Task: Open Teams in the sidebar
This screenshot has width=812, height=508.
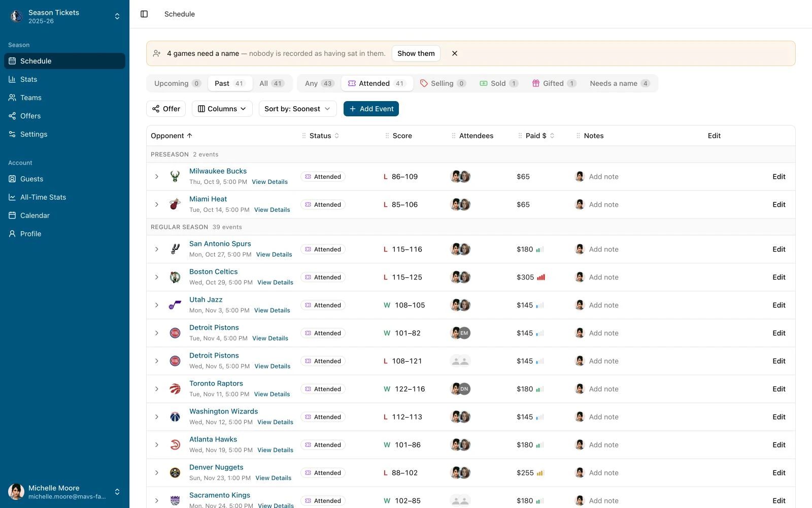Action: coord(64,98)
